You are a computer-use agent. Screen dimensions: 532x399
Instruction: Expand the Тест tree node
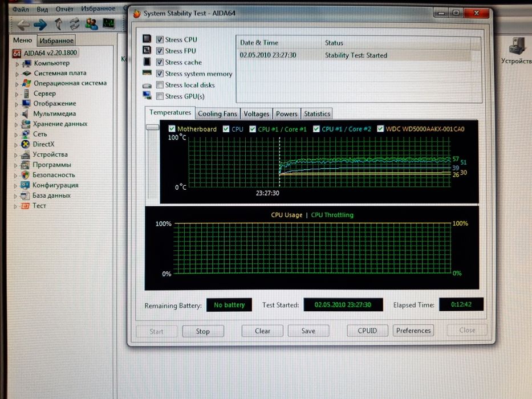point(15,206)
